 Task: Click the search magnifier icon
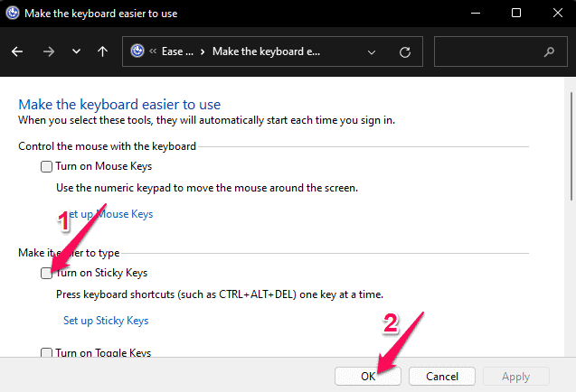(548, 51)
